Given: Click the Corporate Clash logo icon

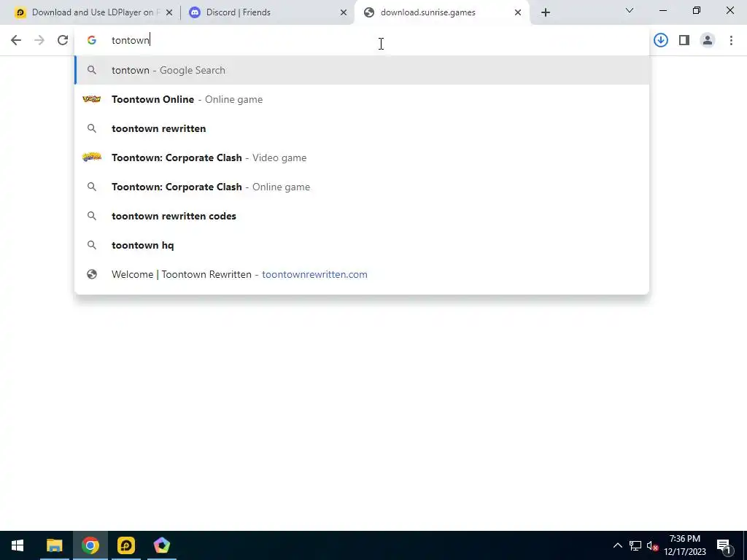Looking at the screenshot, I should 91,157.
